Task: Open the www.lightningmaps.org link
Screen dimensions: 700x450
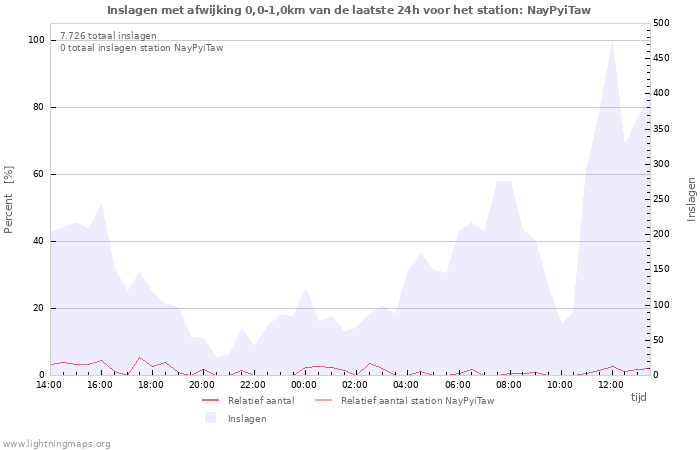Action: [x=56, y=444]
